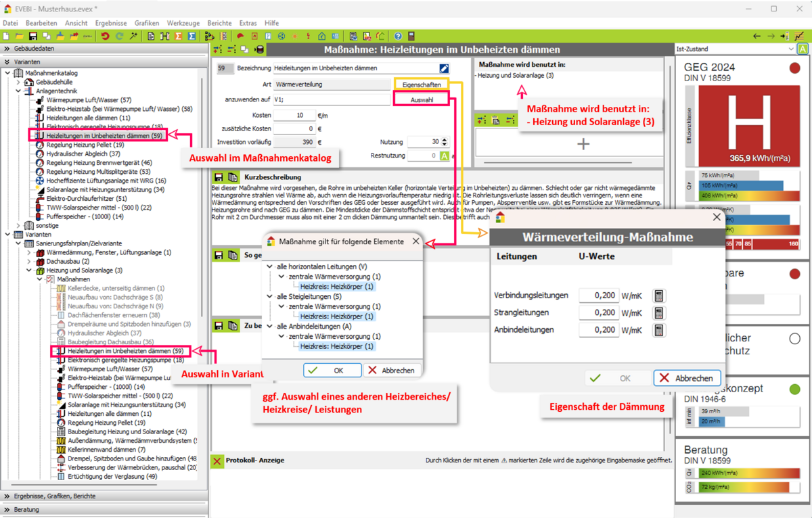Screen dimensions: 812x518
Task: Click the magic wand toolbar icon
Action: tap(133, 36)
